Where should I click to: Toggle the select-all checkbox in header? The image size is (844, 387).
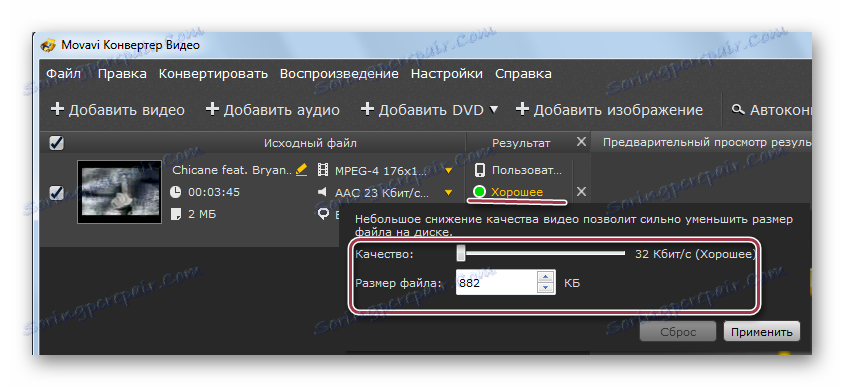click(57, 143)
